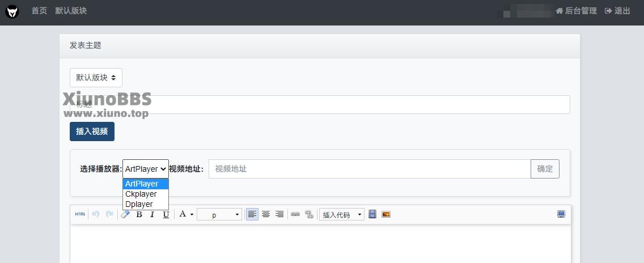Select Ckplayer from the player list
The height and width of the screenshot is (263, 644).
pyautogui.click(x=141, y=194)
